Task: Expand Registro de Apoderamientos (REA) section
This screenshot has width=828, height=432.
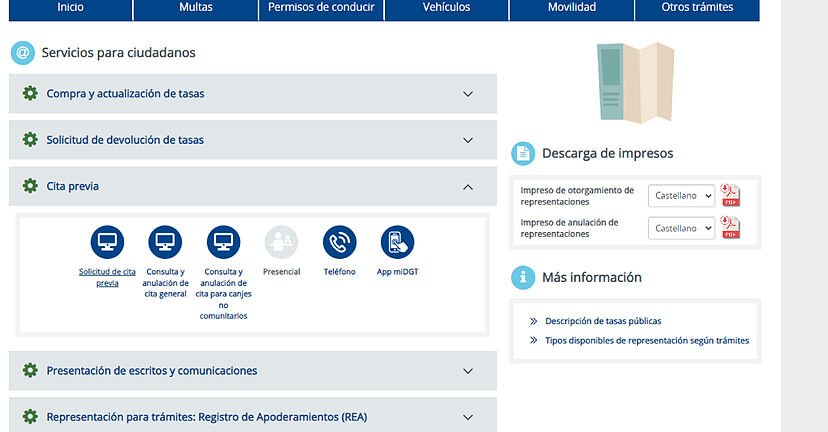Action: pos(467,417)
